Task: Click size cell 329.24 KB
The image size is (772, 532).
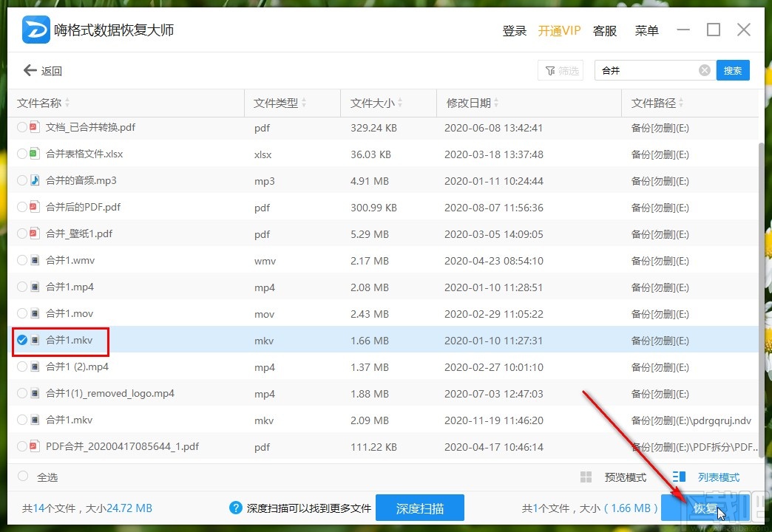Action: [x=373, y=128]
